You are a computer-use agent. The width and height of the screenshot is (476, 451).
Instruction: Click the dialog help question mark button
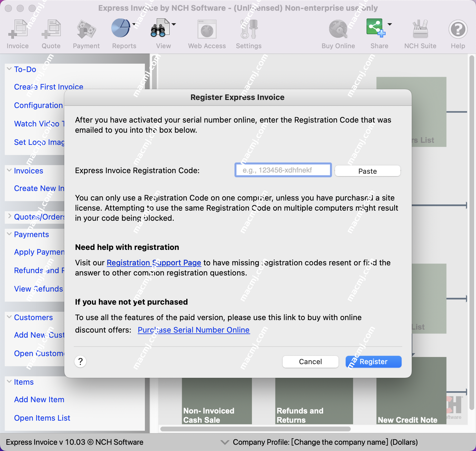point(80,361)
